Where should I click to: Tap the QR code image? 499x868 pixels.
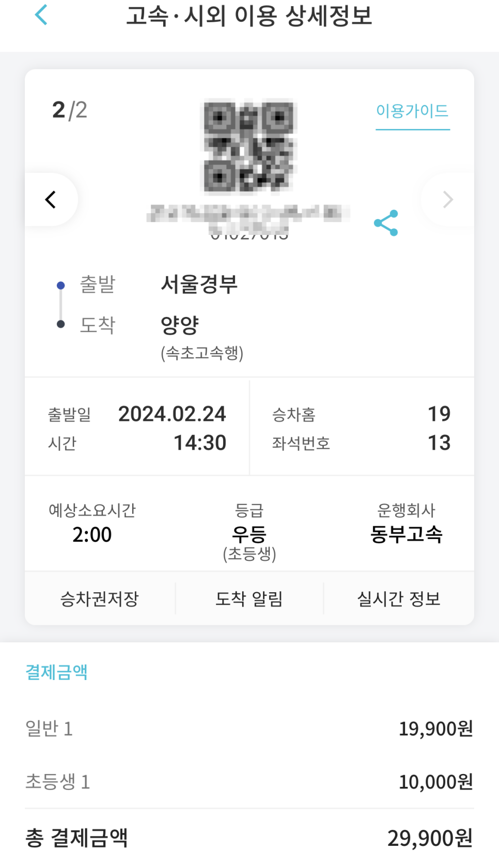click(x=248, y=146)
